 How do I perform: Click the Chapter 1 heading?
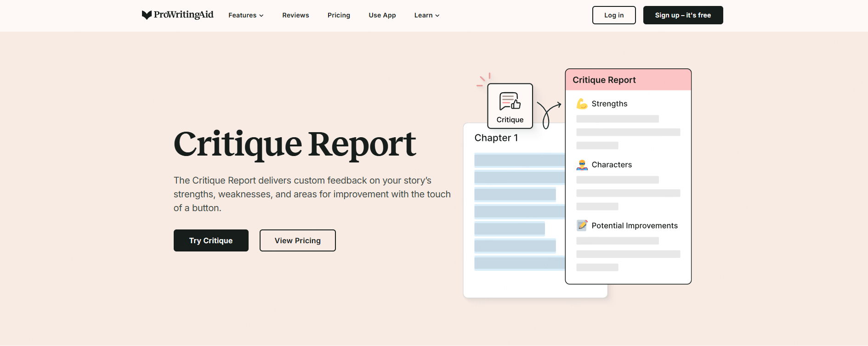(x=496, y=138)
